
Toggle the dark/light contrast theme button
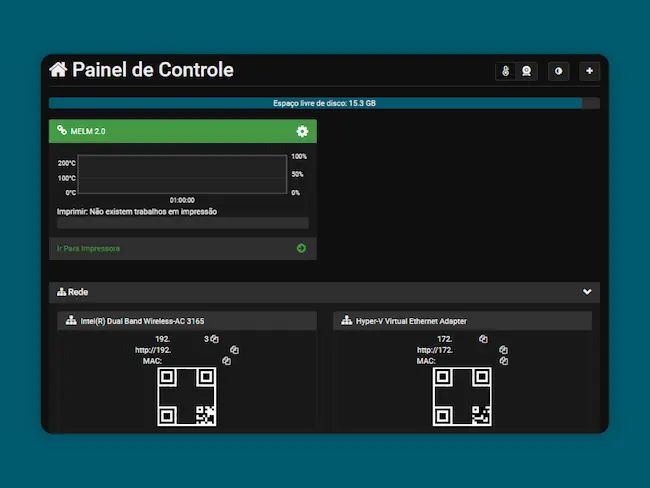tap(558, 71)
